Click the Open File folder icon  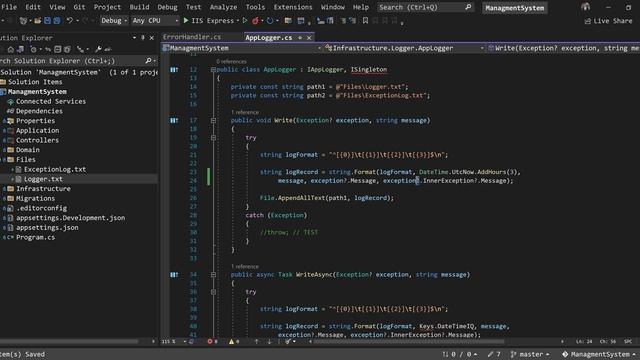[38, 20]
